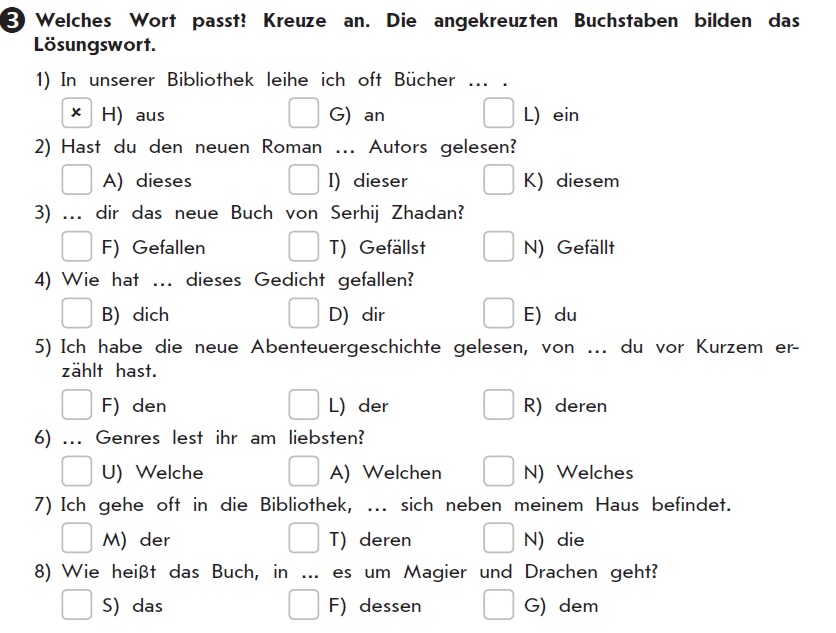The height and width of the screenshot is (633, 836).
Task: Mark the 'I) dieser' answer box
Action: [303, 180]
